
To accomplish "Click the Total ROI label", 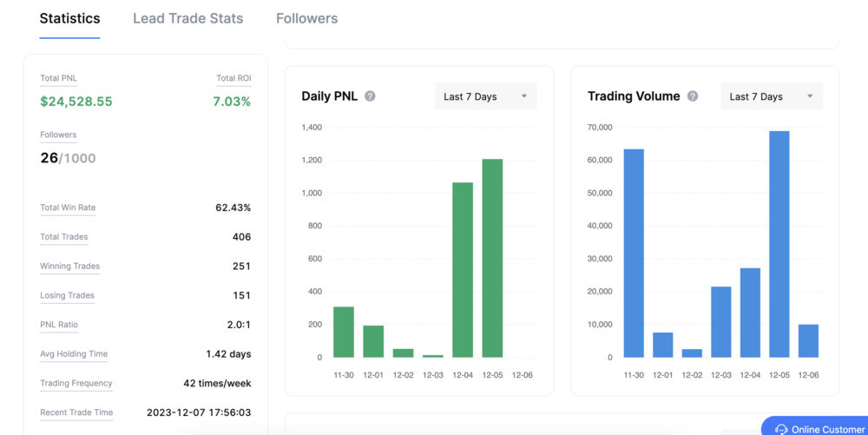I will click(x=233, y=78).
